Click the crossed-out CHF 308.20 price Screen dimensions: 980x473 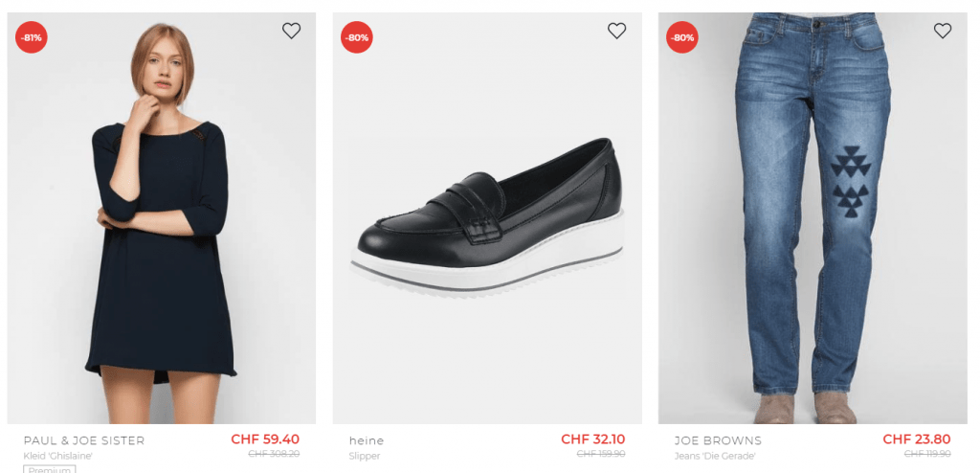274,454
